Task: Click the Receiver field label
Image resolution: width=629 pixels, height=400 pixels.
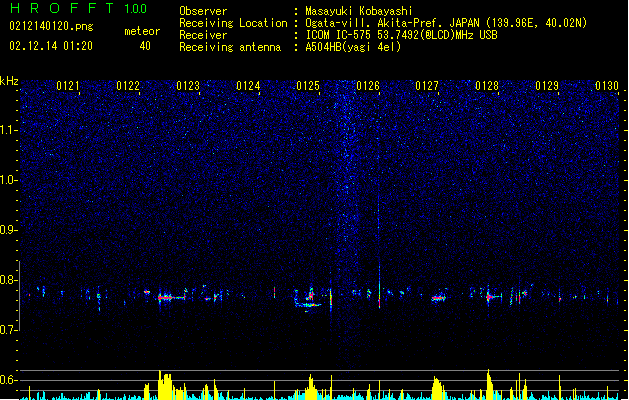Action: click(203, 35)
